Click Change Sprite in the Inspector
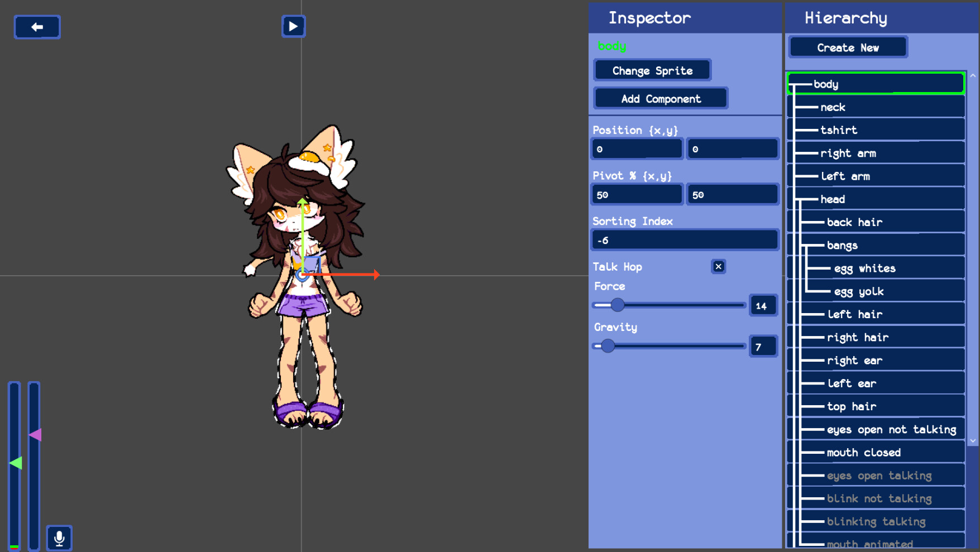980x552 pixels. coord(652,70)
